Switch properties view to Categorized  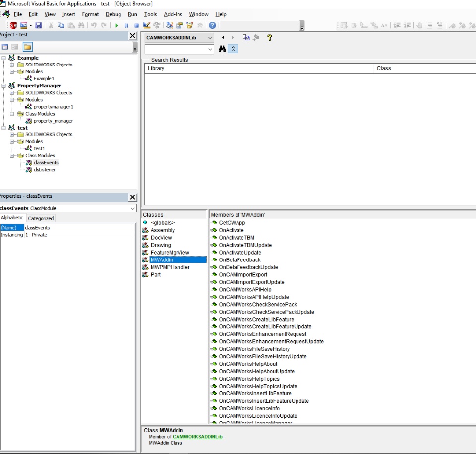tap(40, 218)
